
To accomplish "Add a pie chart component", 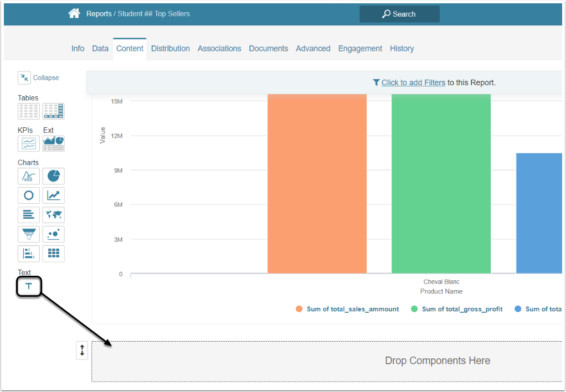I will pos(53,176).
